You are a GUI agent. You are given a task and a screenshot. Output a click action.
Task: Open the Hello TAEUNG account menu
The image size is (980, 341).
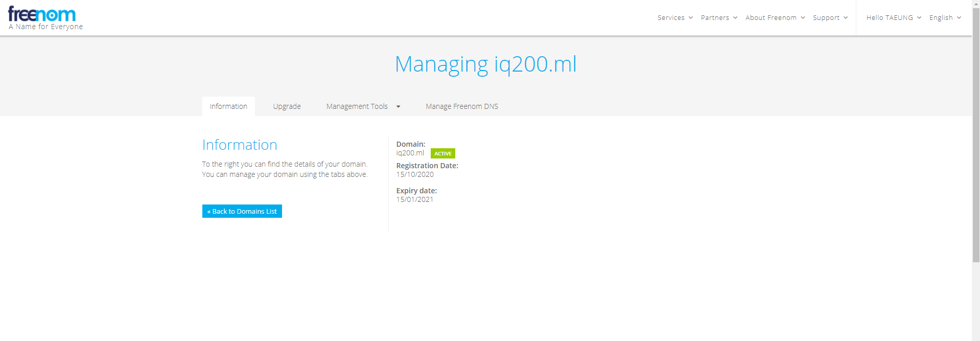894,17
